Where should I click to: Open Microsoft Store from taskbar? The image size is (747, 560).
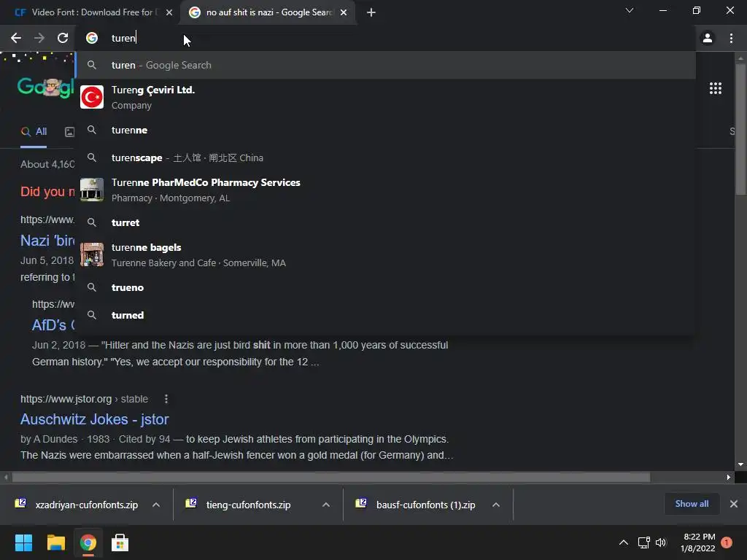click(120, 542)
